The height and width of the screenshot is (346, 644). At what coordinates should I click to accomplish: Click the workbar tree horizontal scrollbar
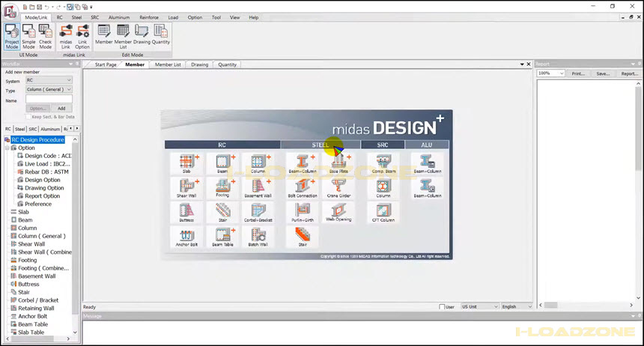pyautogui.click(x=37, y=339)
